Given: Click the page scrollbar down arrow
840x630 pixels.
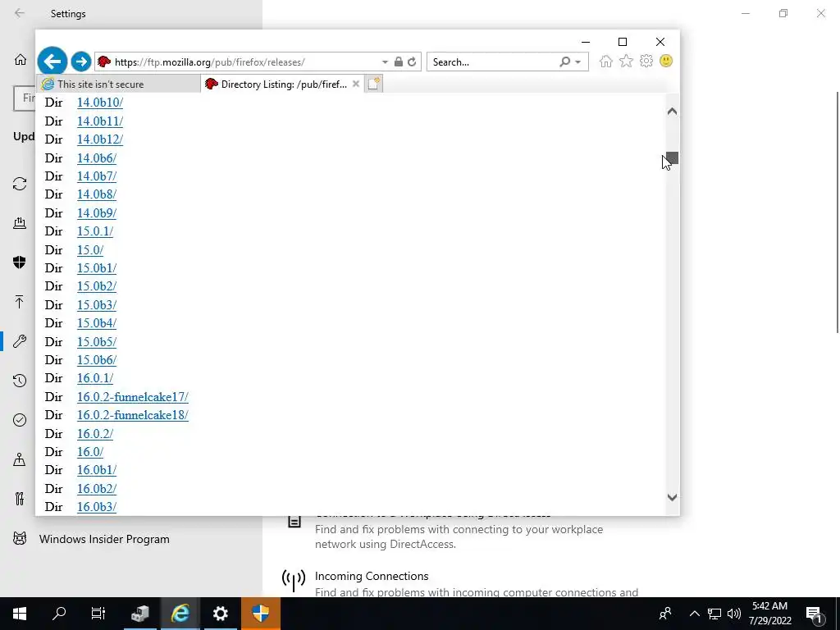Looking at the screenshot, I should [x=672, y=497].
